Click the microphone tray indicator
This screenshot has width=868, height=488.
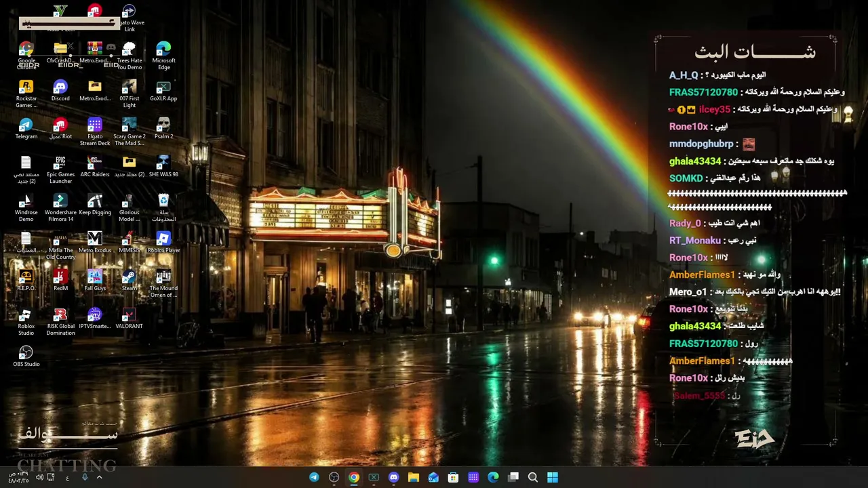click(x=85, y=477)
